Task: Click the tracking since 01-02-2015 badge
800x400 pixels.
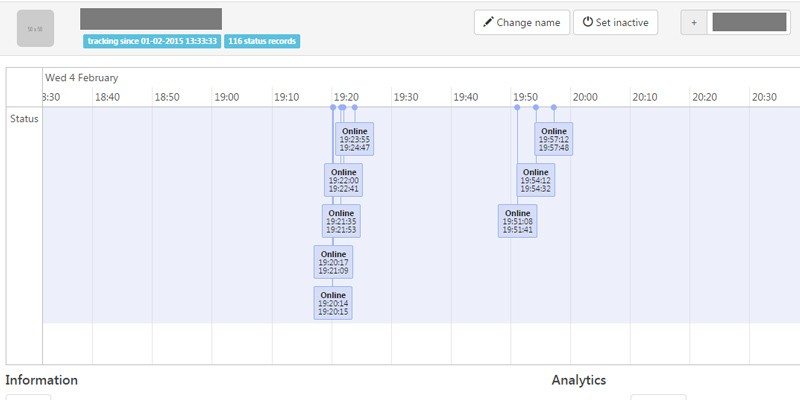Action: pyautogui.click(x=152, y=41)
